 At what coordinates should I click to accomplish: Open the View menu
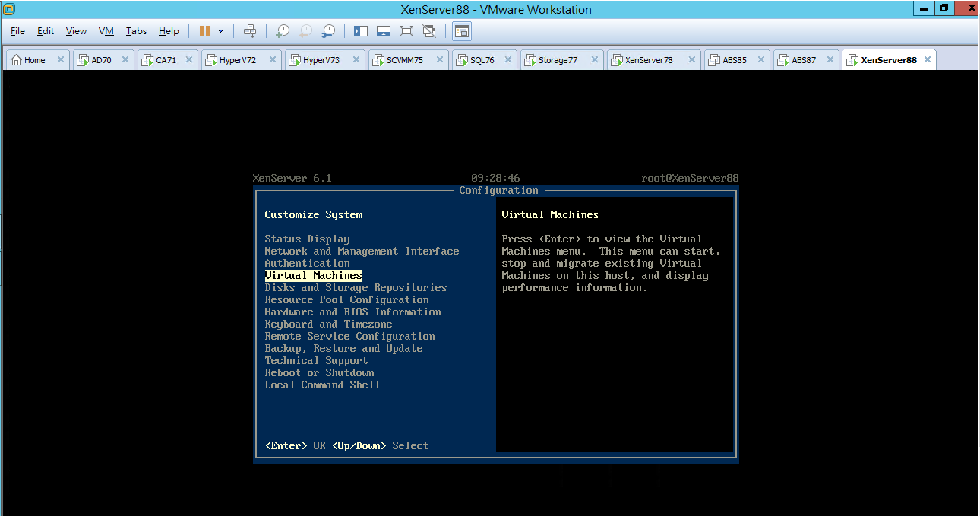tap(76, 31)
